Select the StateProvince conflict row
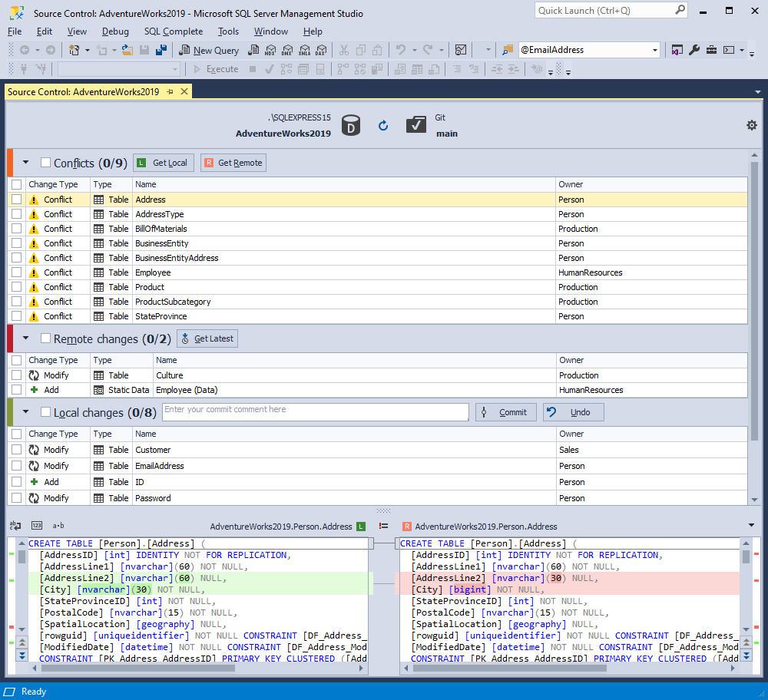Image resolution: width=768 pixels, height=700 pixels. (x=377, y=316)
